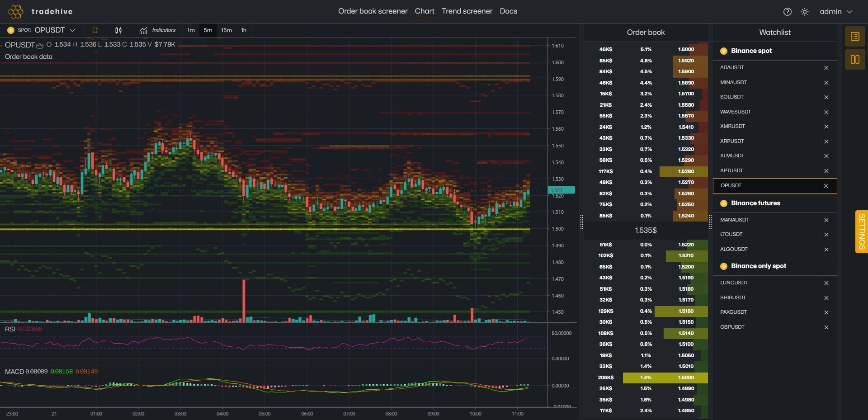Select SHIBUSDT in Binance only spot list
Screen dimensions: 868x420
click(733, 297)
